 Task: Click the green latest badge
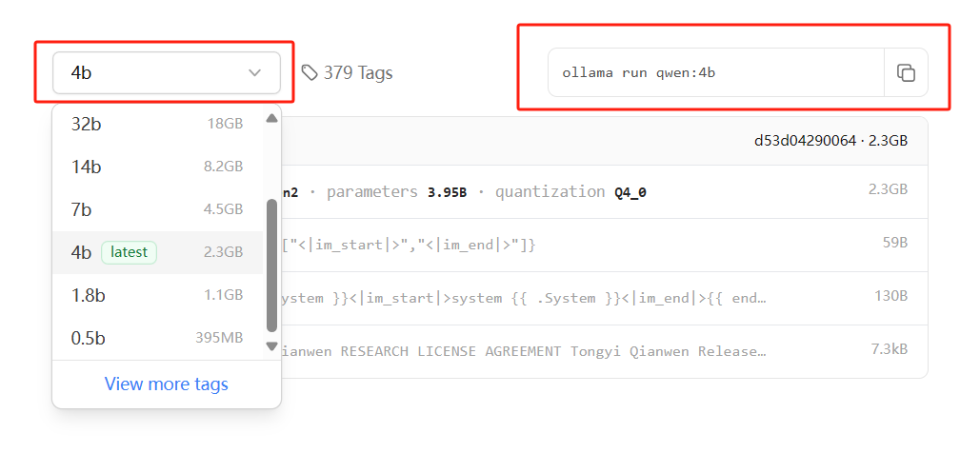[x=129, y=252]
